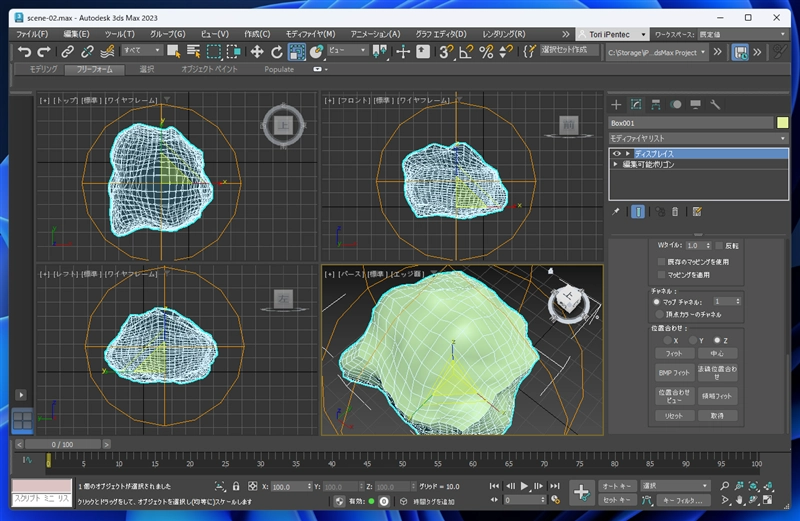Activate the Select and Link tool
This screenshot has height=521, width=800.
point(67,52)
